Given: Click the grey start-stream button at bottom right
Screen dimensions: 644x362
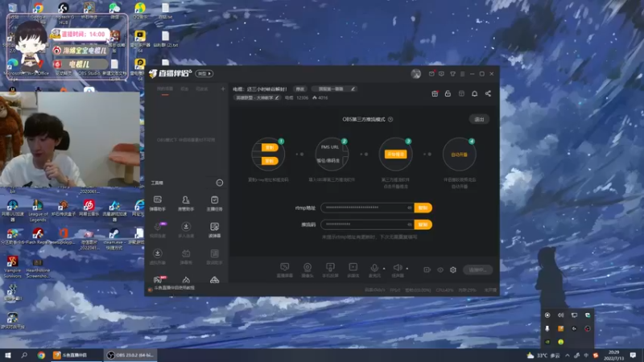Looking at the screenshot, I should (x=477, y=269).
